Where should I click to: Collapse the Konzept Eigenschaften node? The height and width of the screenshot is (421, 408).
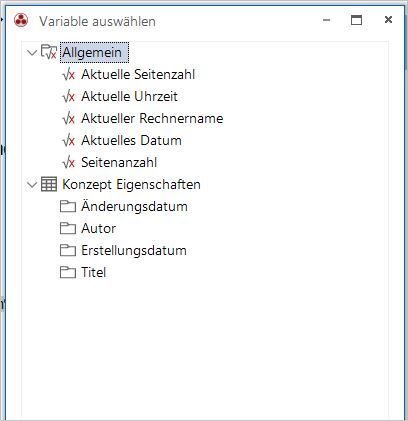tap(32, 185)
